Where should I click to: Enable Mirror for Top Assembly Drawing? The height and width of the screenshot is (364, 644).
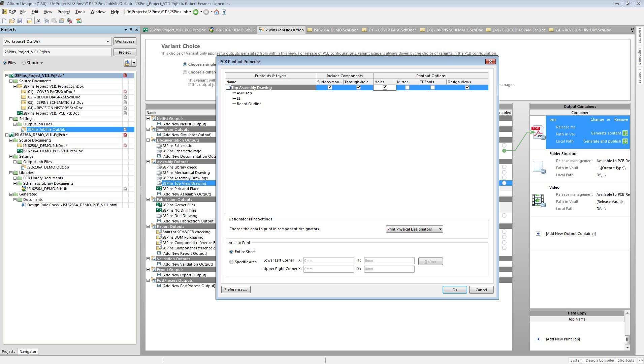point(407,88)
